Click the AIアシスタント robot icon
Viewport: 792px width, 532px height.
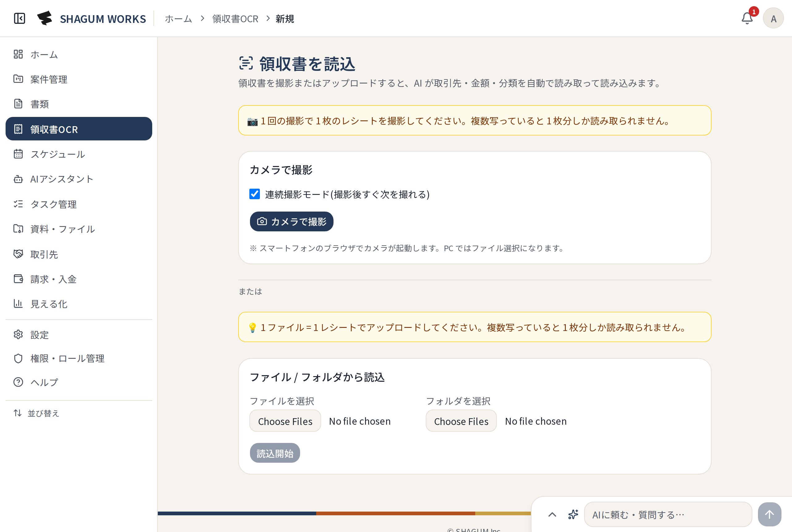[18, 179]
